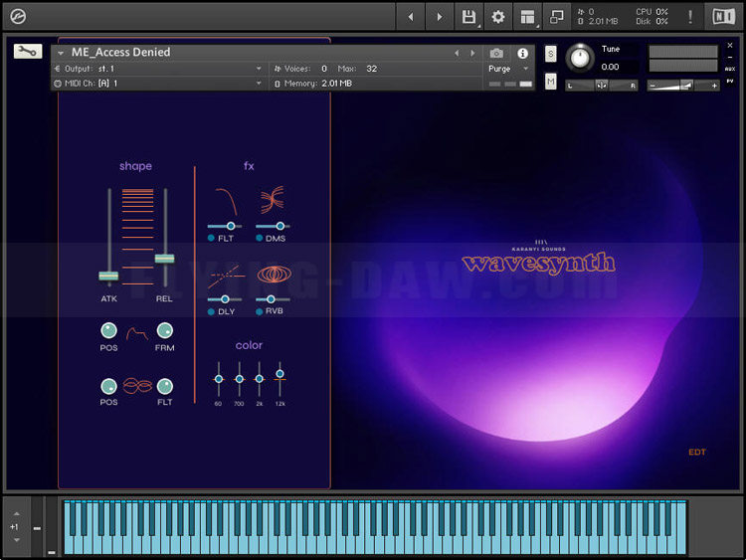Click the lower POS knob
Viewport: 746px width, 560px height.
109,386
